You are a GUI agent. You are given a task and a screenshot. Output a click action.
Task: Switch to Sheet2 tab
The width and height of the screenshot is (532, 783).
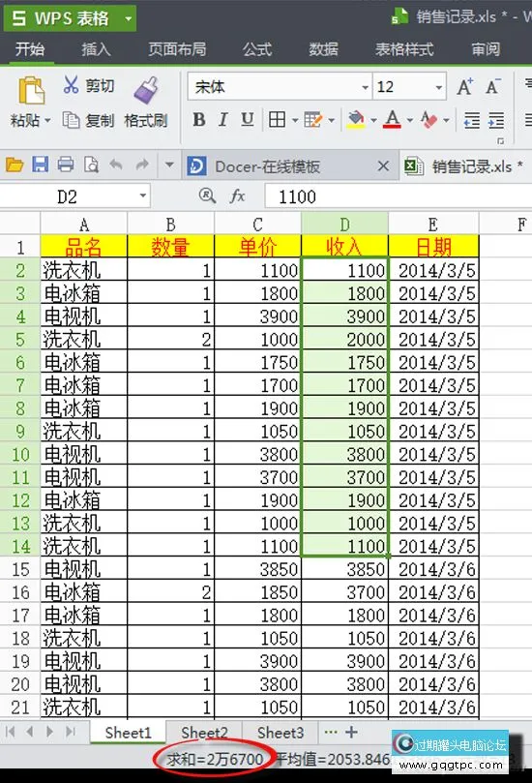click(204, 733)
